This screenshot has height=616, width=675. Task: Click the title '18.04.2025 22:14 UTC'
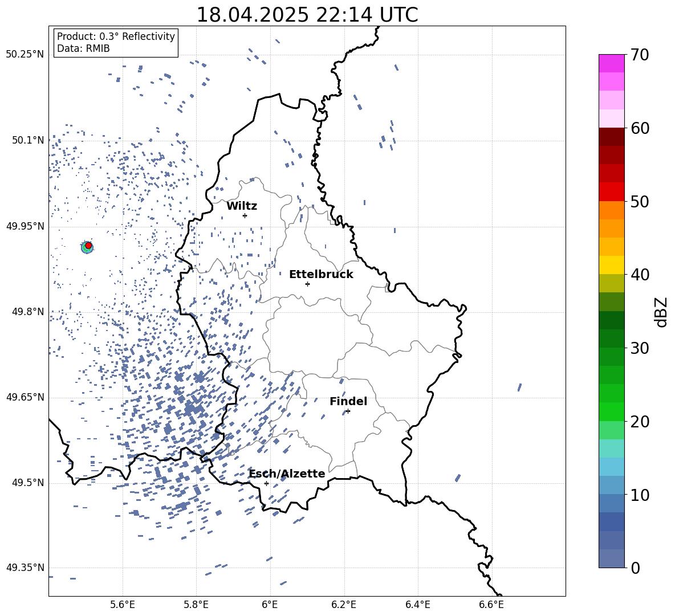307,15
